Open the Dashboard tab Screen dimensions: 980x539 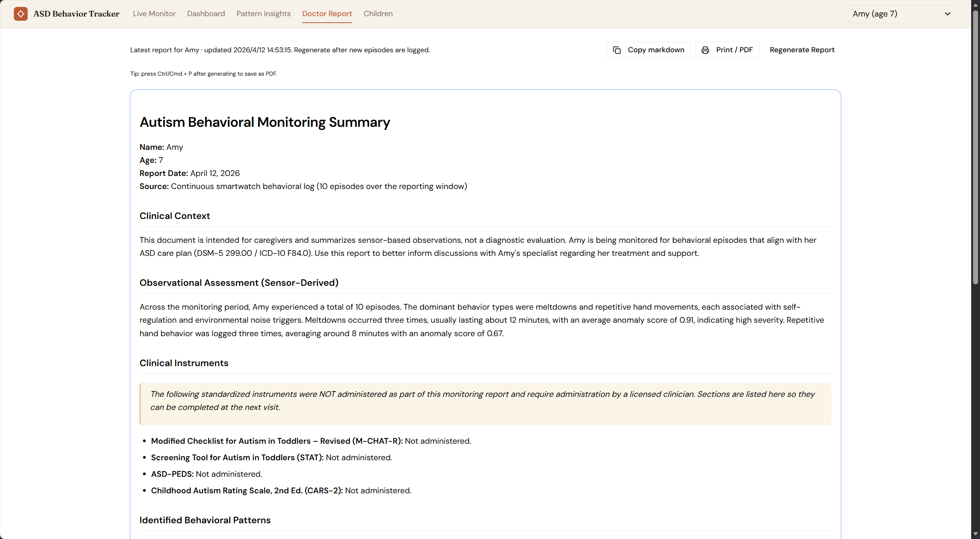[x=206, y=14]
